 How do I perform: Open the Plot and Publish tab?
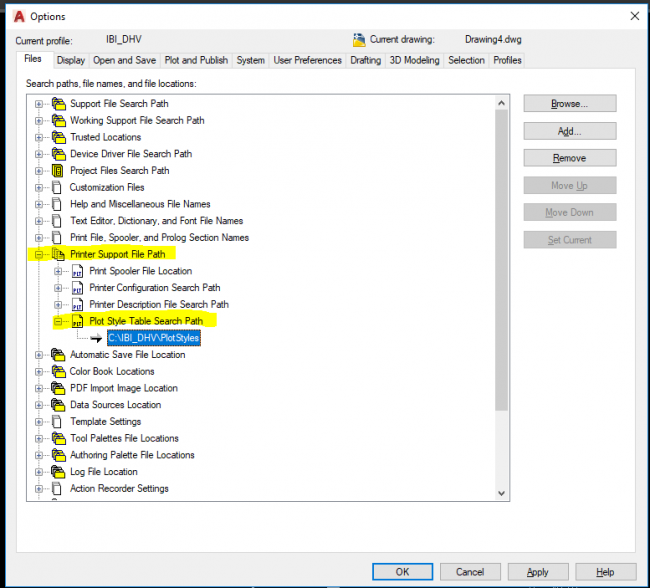coord(196,60)
